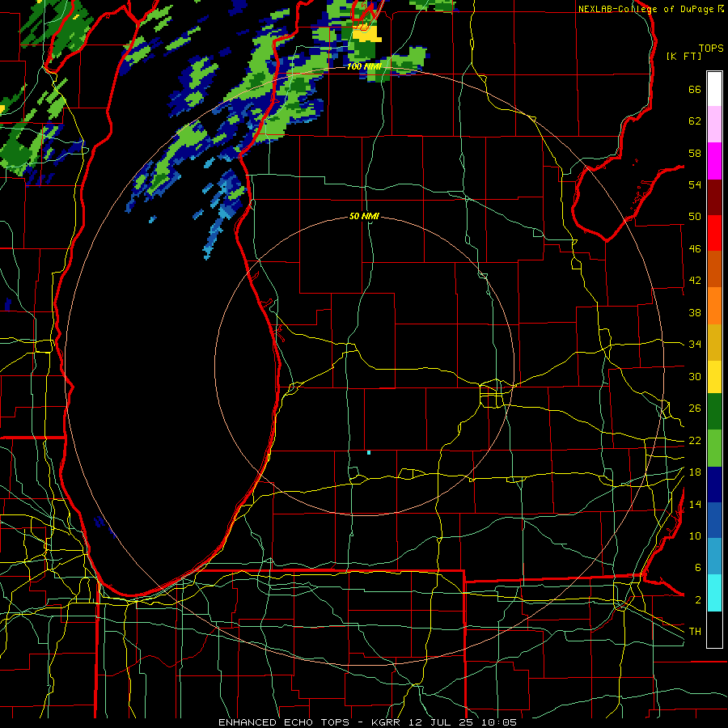Click the white swatch in the tops legend
Screen dimensions: 728x728
(714, 89)
